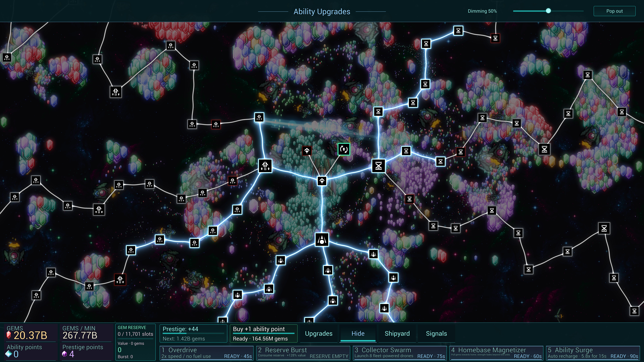The height and width of the screenshot is (362, 644).
Task: Click the purple gem Prestige points icon
Action: point(65,354)
